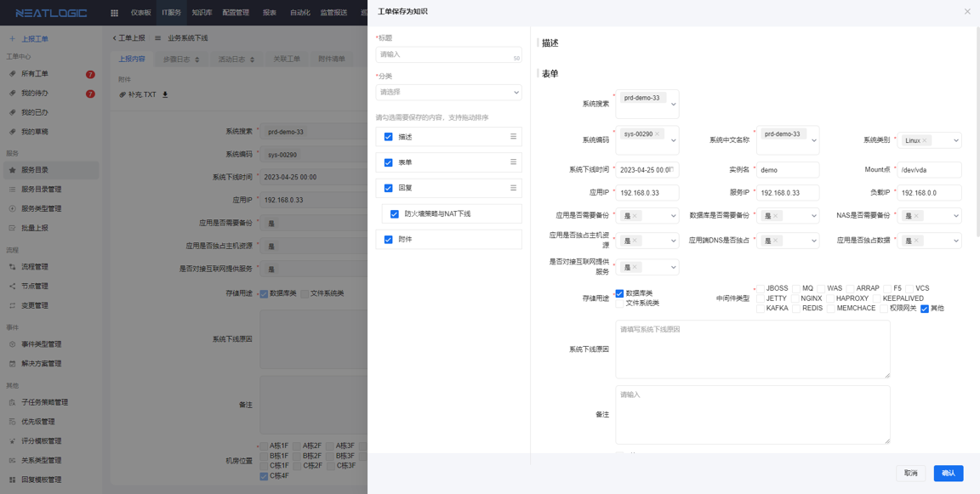
Task: Grab the drag handle on 描述 row
Action: (x=513, y=136)
